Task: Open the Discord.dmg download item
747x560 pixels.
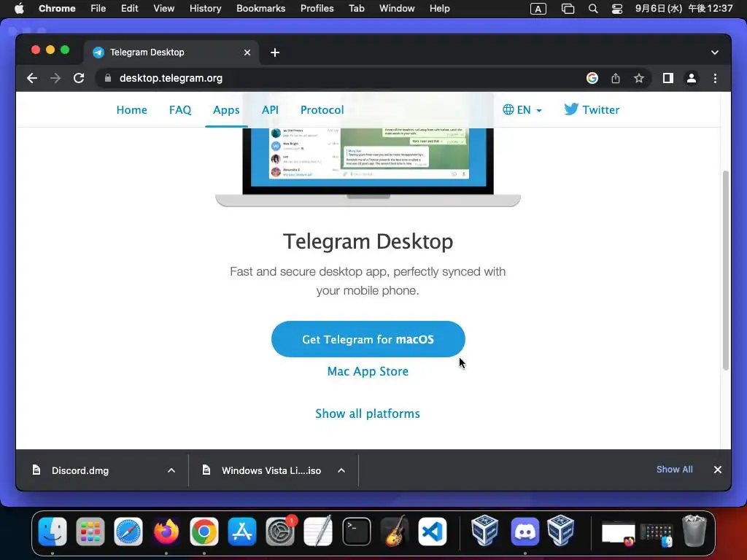Action: (x=80, y=470)
